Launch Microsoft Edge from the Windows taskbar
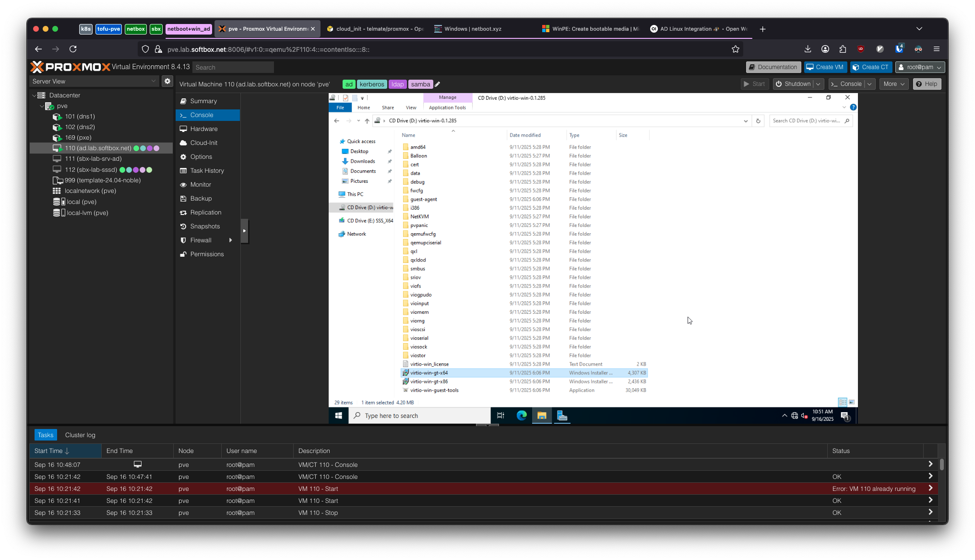The height and width of the screenshot is (560, 975). point(521,416)
